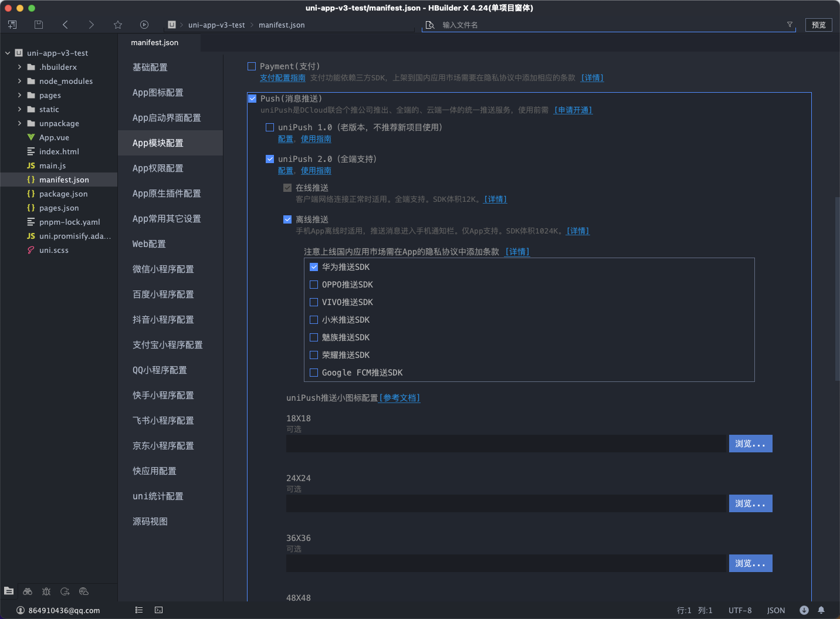The height and width of the screenshot is (619, 840).
Task: Click the file icon of pnpm-lock.yaml
Action: [31, 222]
